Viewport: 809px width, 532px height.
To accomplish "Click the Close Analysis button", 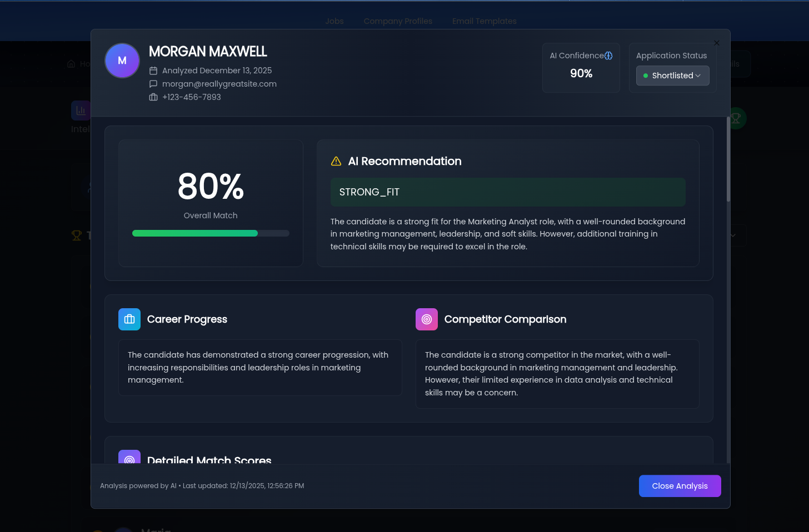I will [680, 486].
